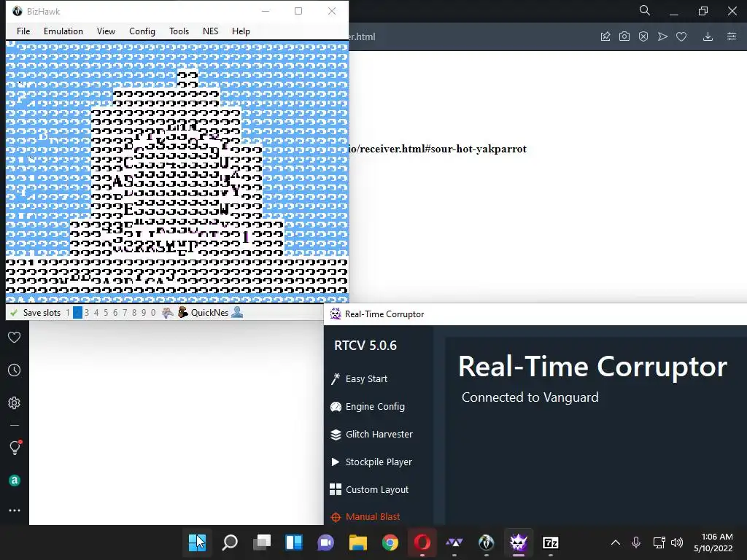The width and height of the screenshot is (747, 560).
Task: Open Opera ad blocker shield icon
Action: point(643,36)
